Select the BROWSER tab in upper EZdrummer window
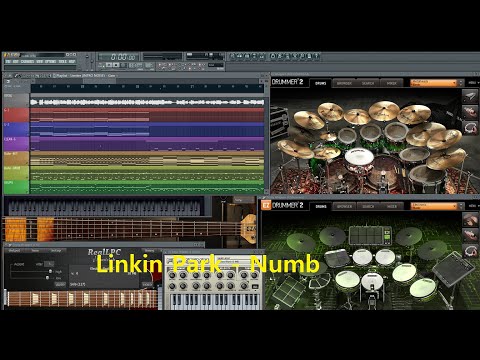The height and width of the screenshot is (360, 480). point(344,83)
